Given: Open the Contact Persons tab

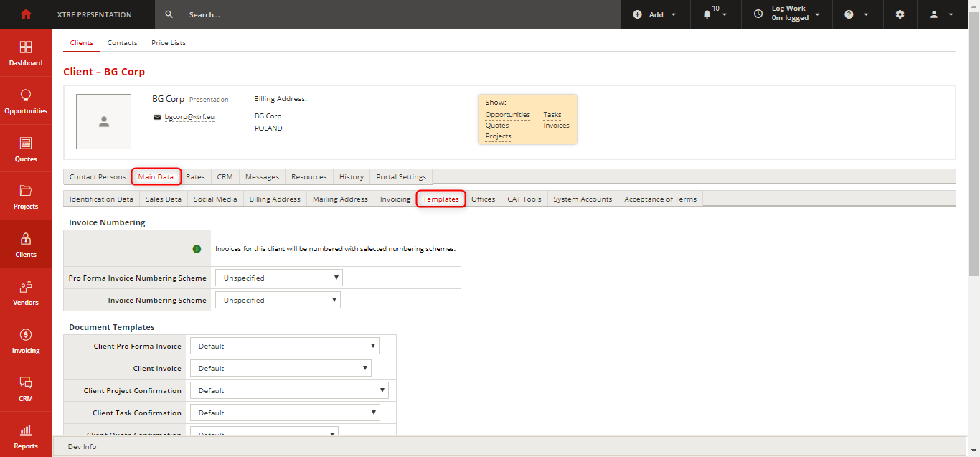Looking at the screenshot, I should coord(98,176).
